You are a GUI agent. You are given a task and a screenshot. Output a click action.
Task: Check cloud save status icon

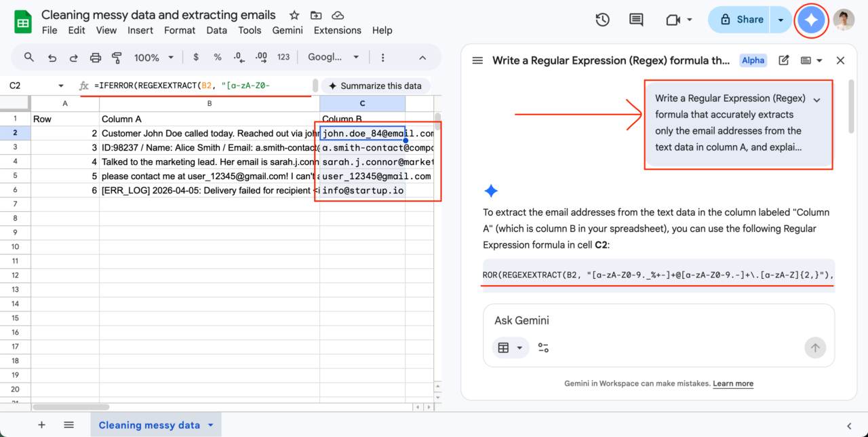coord(338,15)
